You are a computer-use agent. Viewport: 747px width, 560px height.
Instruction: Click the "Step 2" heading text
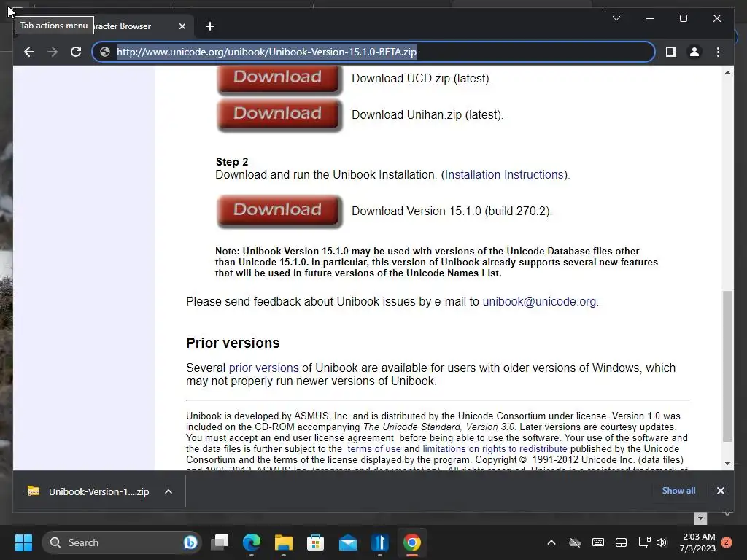[232, 161]
